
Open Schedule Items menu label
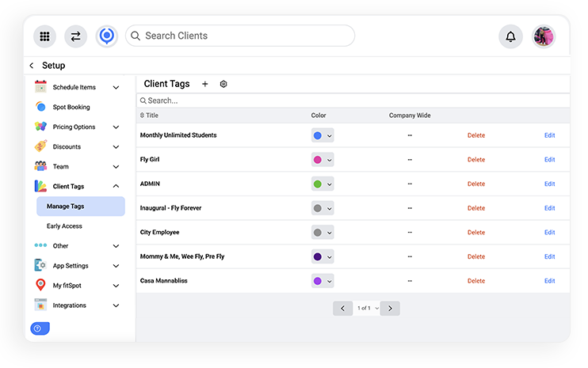pyautogui.click(x=74, y=87)
